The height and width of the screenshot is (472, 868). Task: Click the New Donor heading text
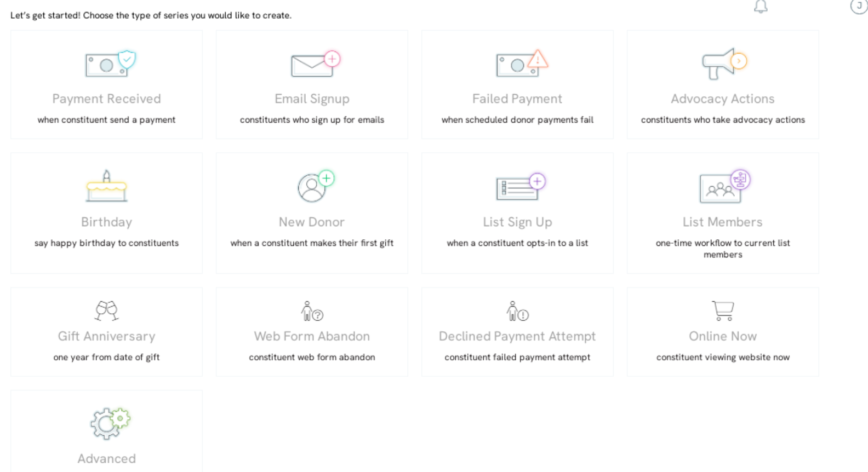(x=312, y=222)
